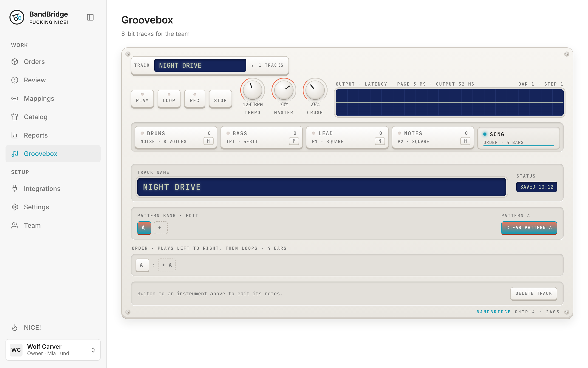Mute the DRUMS channel
Screen dimensions: 588x368
209,141
